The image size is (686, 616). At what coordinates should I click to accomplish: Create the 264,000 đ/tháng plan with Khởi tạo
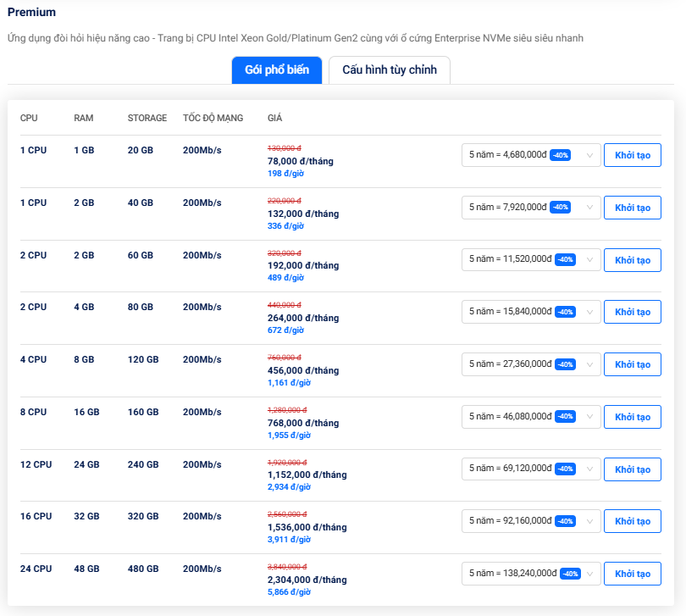[x=632, y=312]
